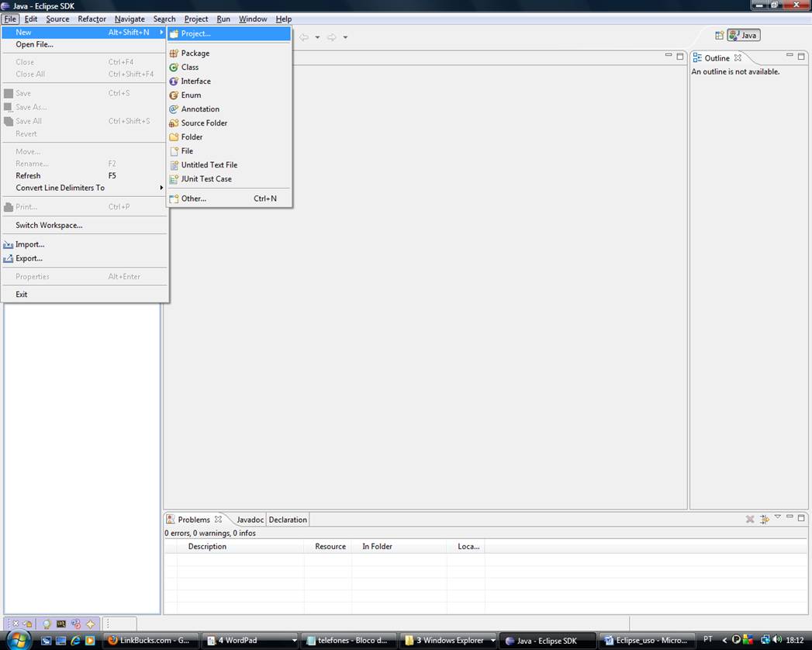Click New in the File menu
This screenshot has width=812, height=650.
[x=85, y=32]
